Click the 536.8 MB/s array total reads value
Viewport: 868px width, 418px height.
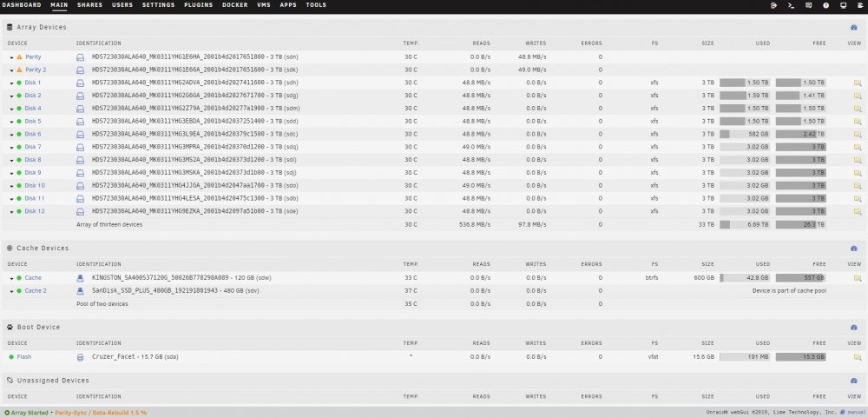pyautogui.click(x=475, y=224)
